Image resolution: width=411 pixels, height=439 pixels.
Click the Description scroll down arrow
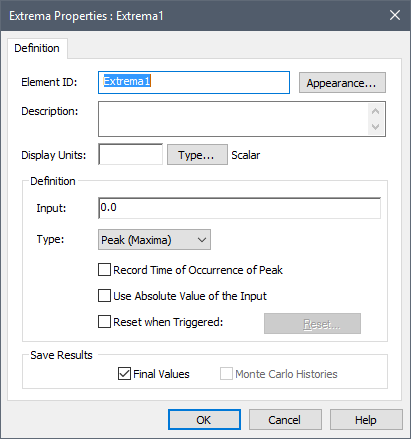[376, 127]
